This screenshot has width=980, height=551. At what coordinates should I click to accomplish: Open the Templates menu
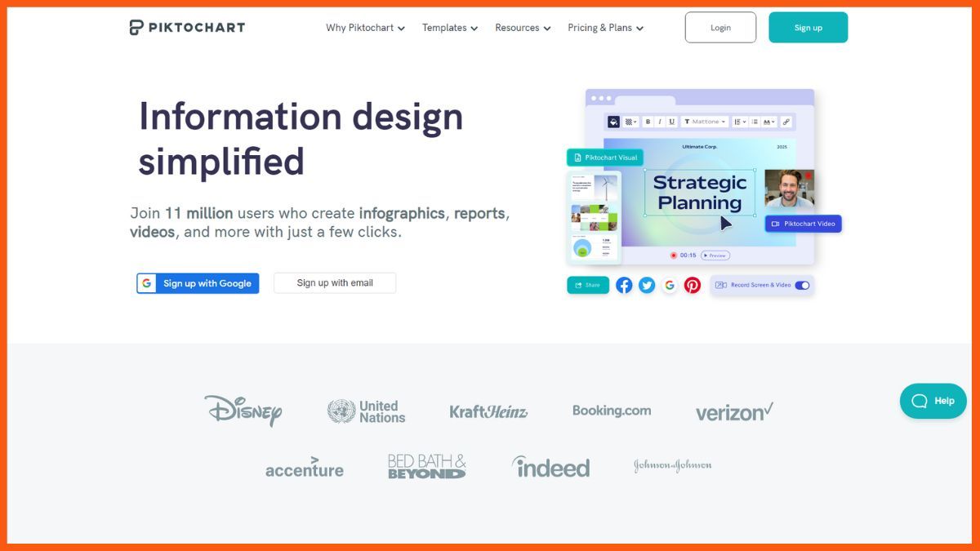pos(449,27)
